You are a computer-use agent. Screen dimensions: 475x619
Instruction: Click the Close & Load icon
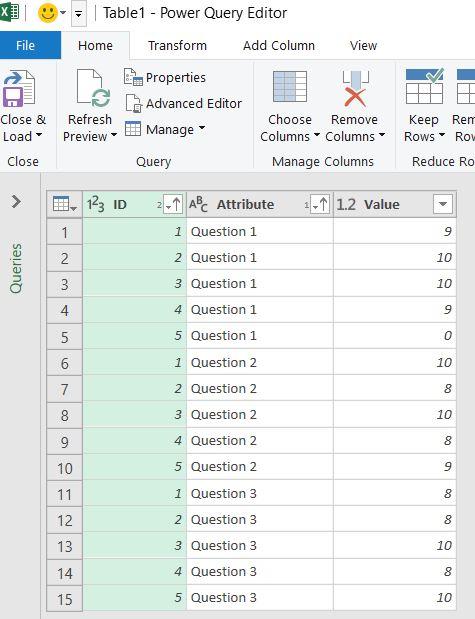click(x=19, y=89)
